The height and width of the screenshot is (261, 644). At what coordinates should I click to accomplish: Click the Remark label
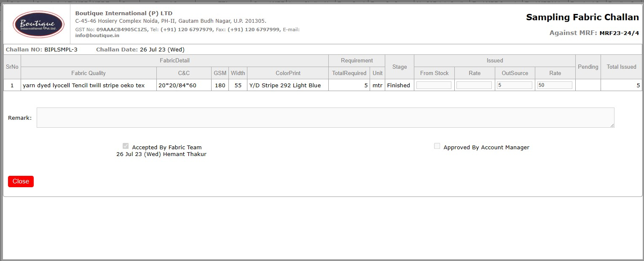(20, 118)
